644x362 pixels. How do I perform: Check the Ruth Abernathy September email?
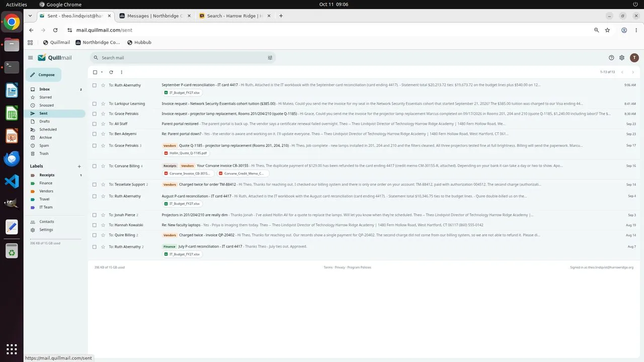(94, 85)
